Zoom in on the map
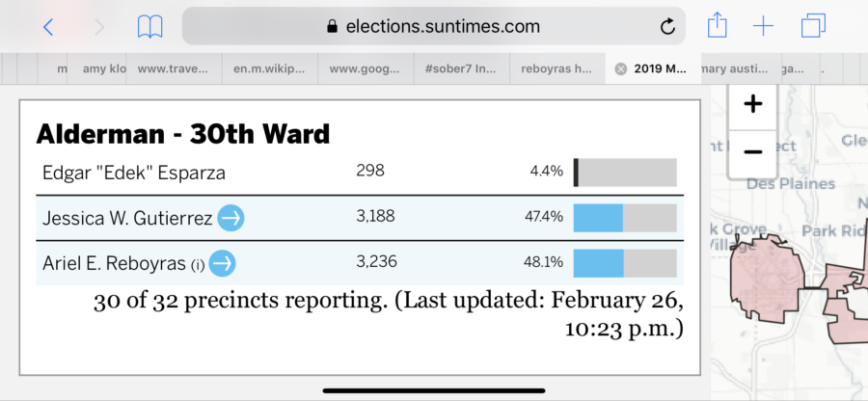The width and height of the screenshot is (868, 401). point(753,104)
